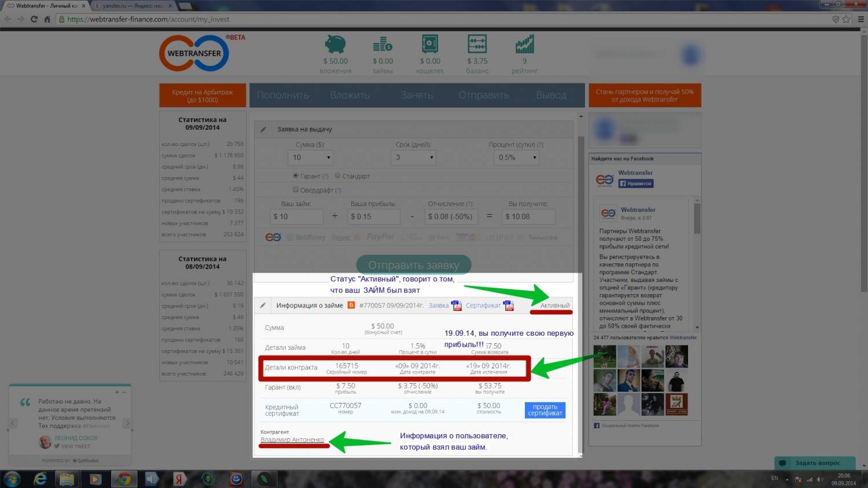
Task: Click 'Webtransfer' Facebook page title
Action: (635, 173)
